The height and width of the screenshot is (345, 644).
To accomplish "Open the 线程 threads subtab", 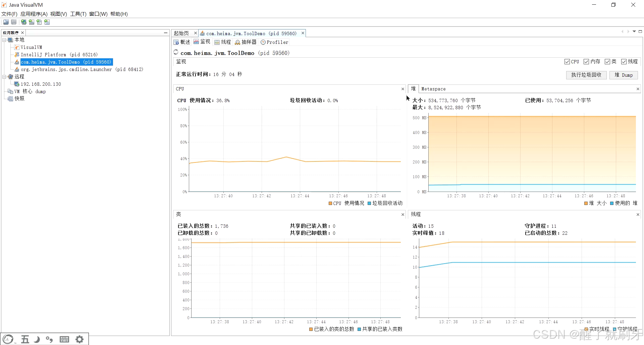I will pos(223,42).
